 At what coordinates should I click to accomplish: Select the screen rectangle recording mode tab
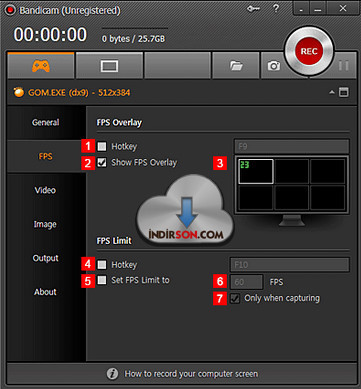click(x=109, y=66)
